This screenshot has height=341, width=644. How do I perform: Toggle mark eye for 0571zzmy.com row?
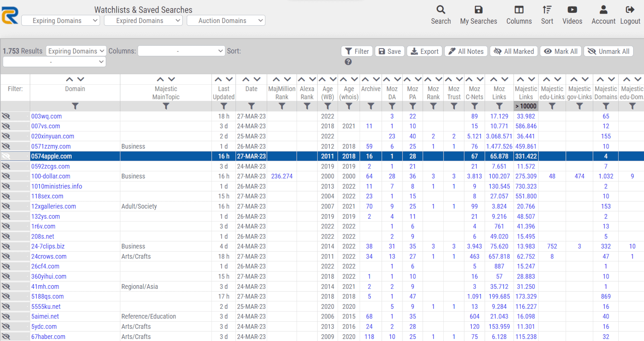pos(6,146)
